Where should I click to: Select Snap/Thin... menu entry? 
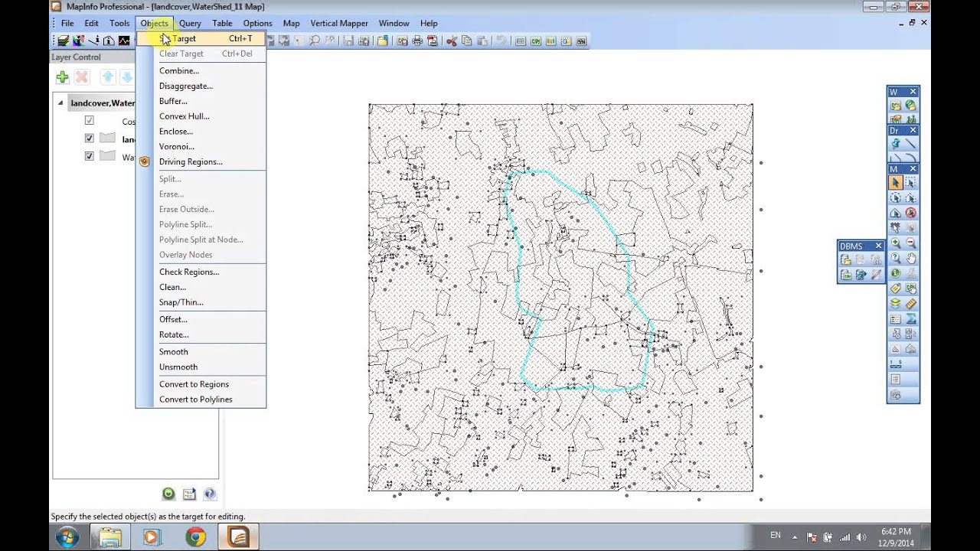[201, 302]
